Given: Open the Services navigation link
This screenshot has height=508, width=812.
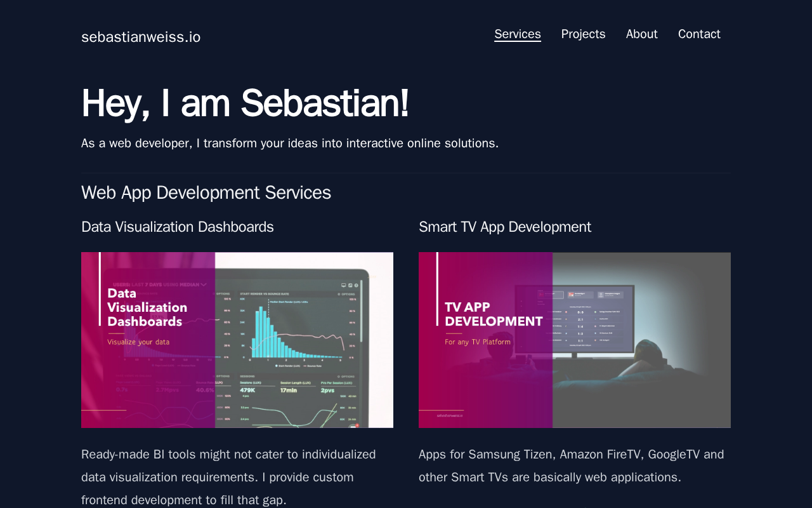Looking at the screenshot, I should (x=518, y=34).
